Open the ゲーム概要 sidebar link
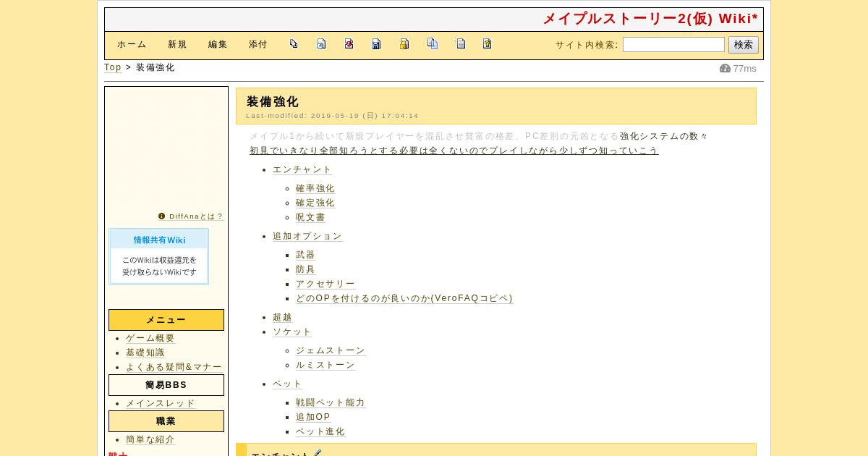 coord(150,338)
